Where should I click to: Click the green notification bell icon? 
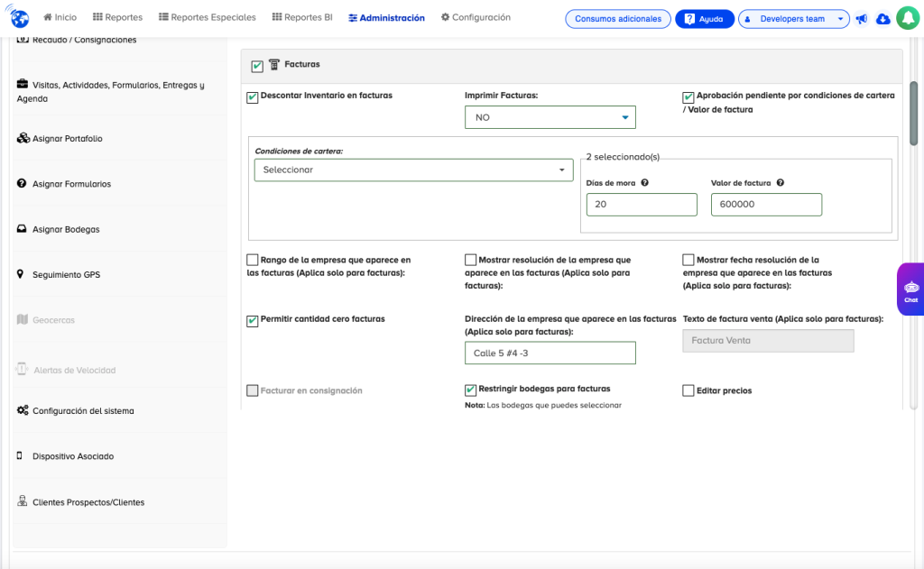[907, 19]
